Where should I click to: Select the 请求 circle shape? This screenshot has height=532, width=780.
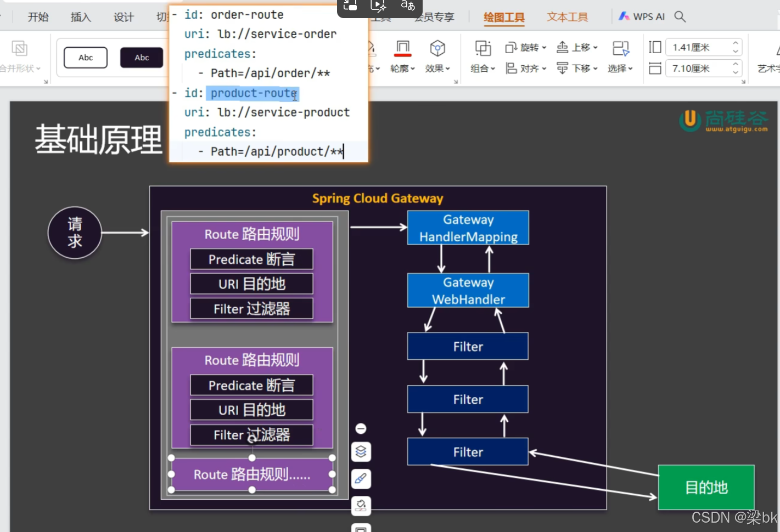(x=75, y=233)
